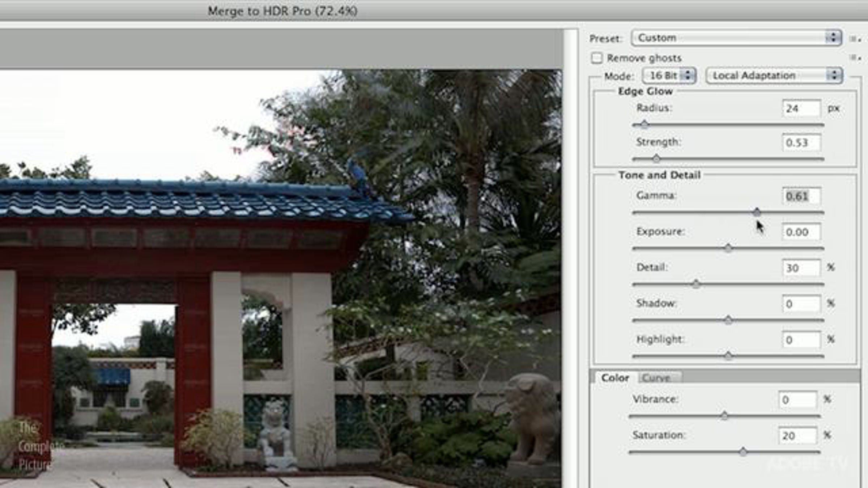This screenshot has height=488, width=868.
Task: Open the preset options menu icon
Action: tap(855, 39)
